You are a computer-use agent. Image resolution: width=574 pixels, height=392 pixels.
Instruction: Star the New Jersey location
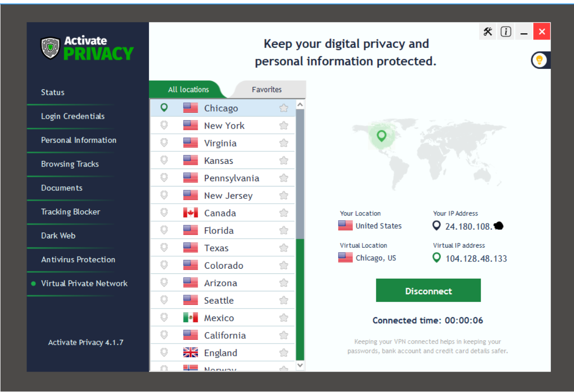284,196
